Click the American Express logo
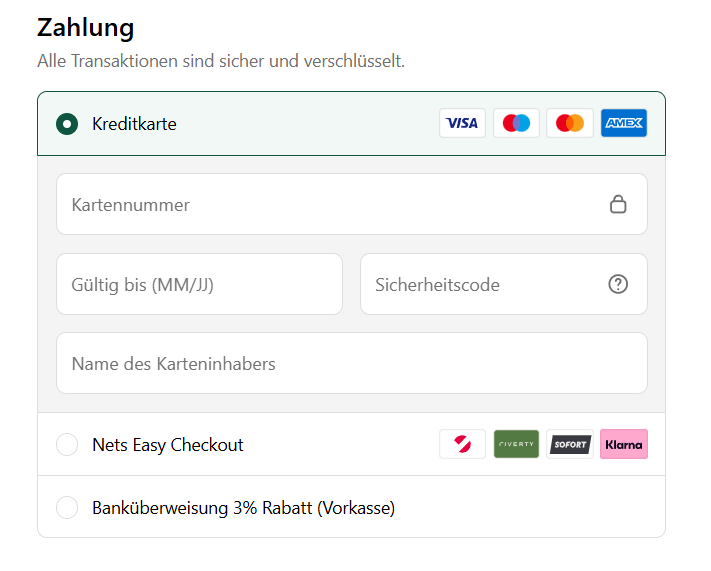 click(624, 123)
